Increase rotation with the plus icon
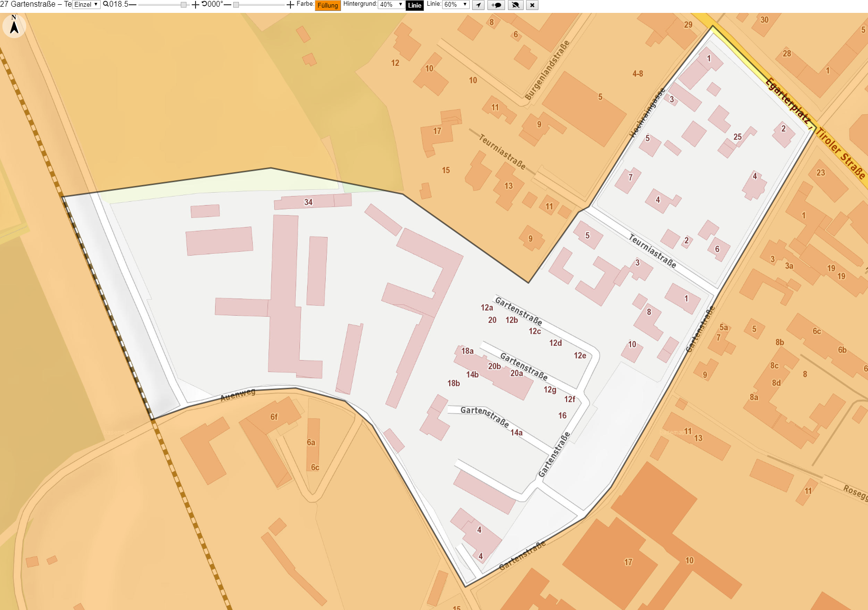Image resolution: width=868 pixels, height=610 pixels. tap(290, 5)
